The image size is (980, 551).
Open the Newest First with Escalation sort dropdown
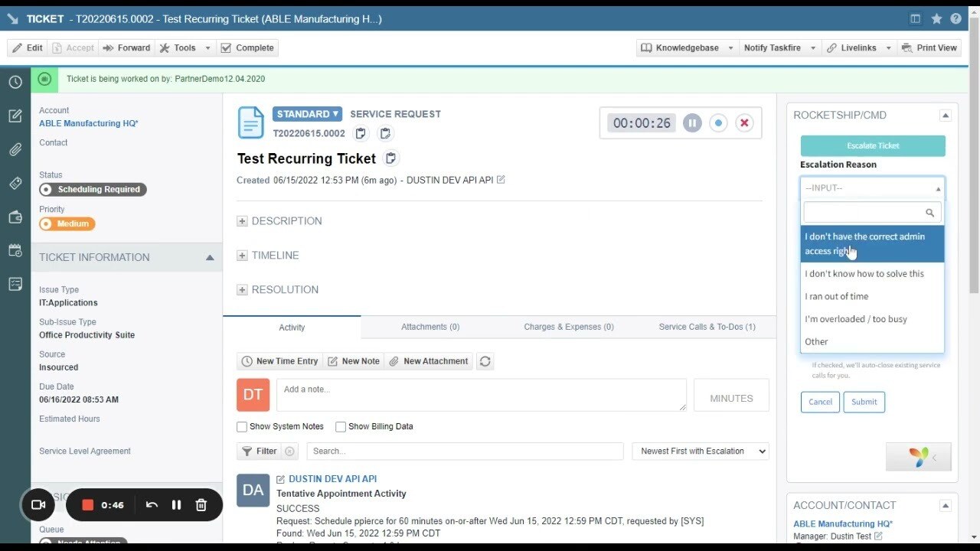coord(701,452)
